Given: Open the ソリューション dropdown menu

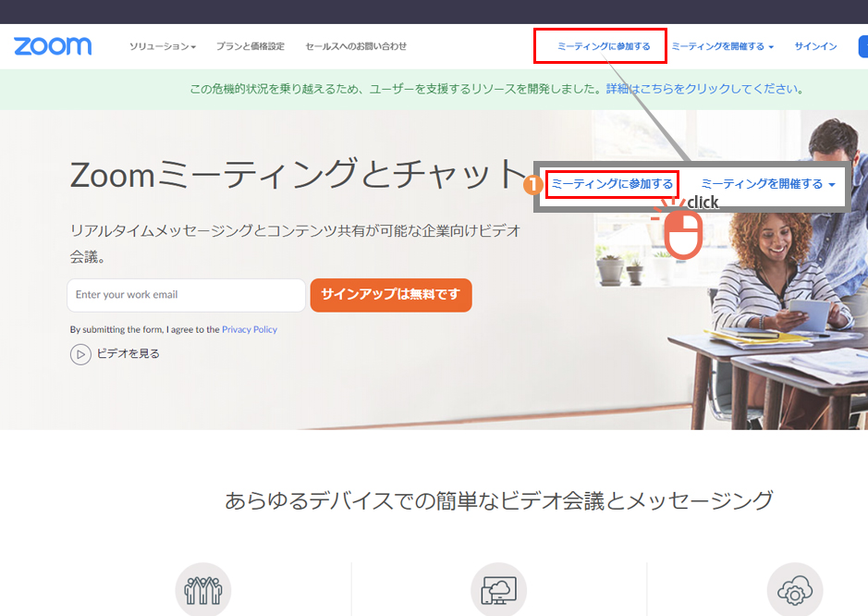Looking at the screenshot, I should (163, 46).
